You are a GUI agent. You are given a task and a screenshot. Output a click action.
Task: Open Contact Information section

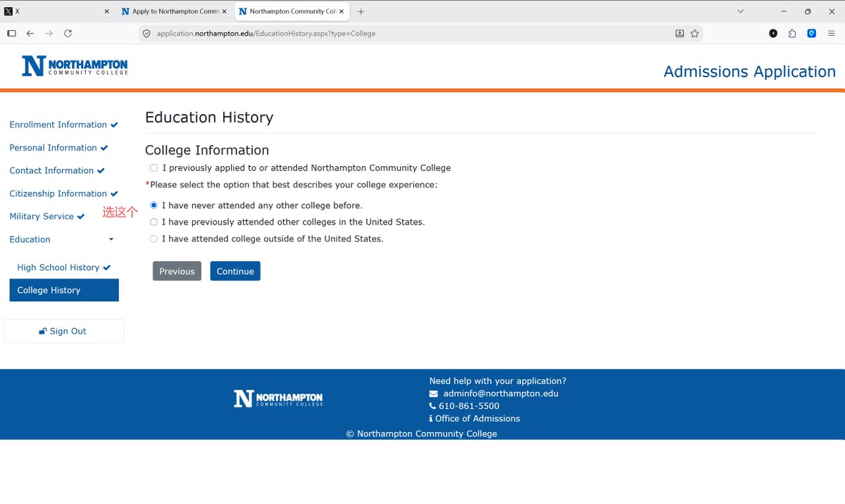point(57,170)
